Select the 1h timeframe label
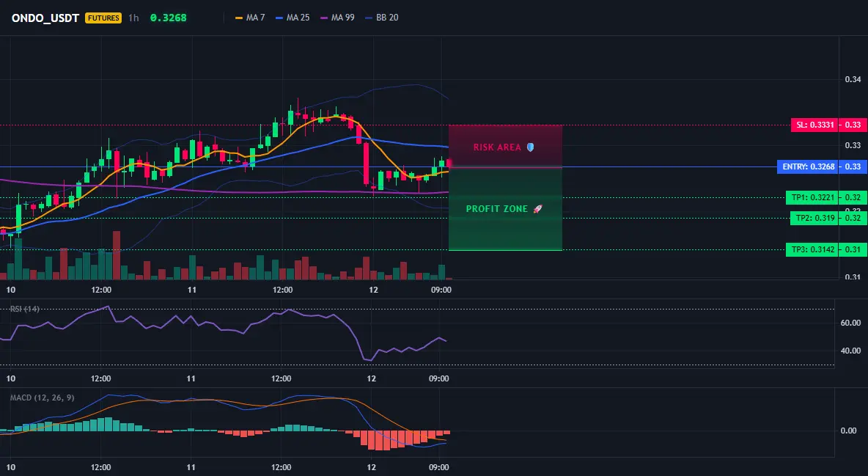The width and height of the screenshot is (868, 476). point(133,18)
